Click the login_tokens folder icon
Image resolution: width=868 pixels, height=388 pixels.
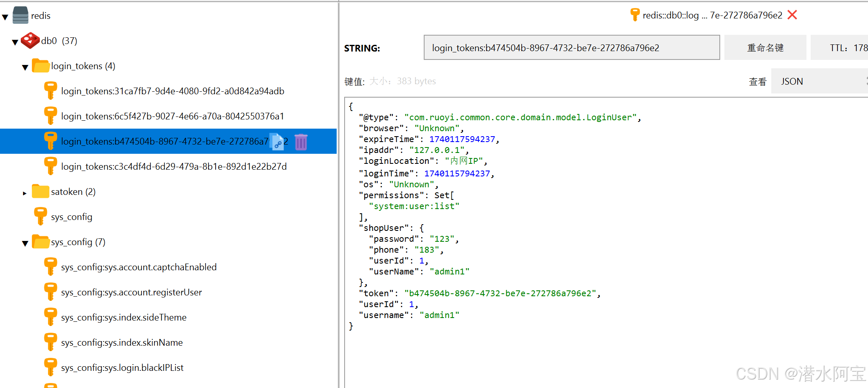pyautogui.click(x=40, y=65)
